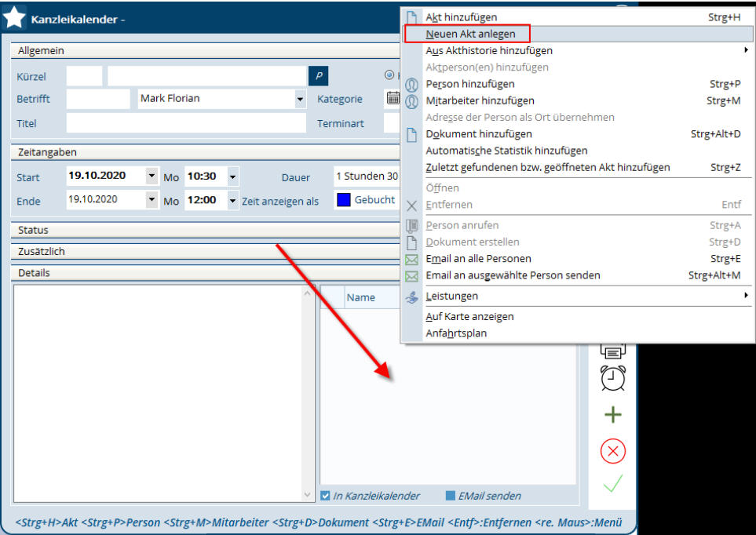Click the star icon in title bar
Screen dimensions: 756x535
tap(14, 17)
